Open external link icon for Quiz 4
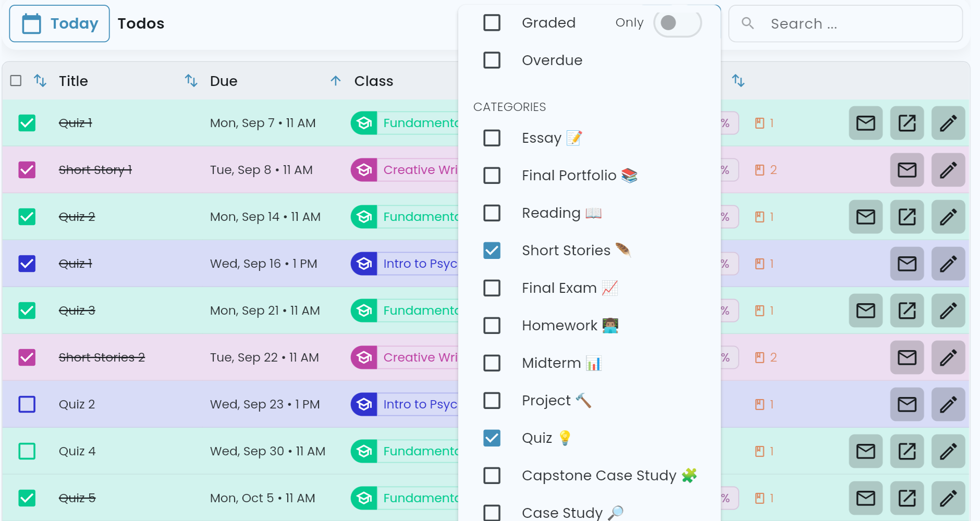 (x=906, y=451)
